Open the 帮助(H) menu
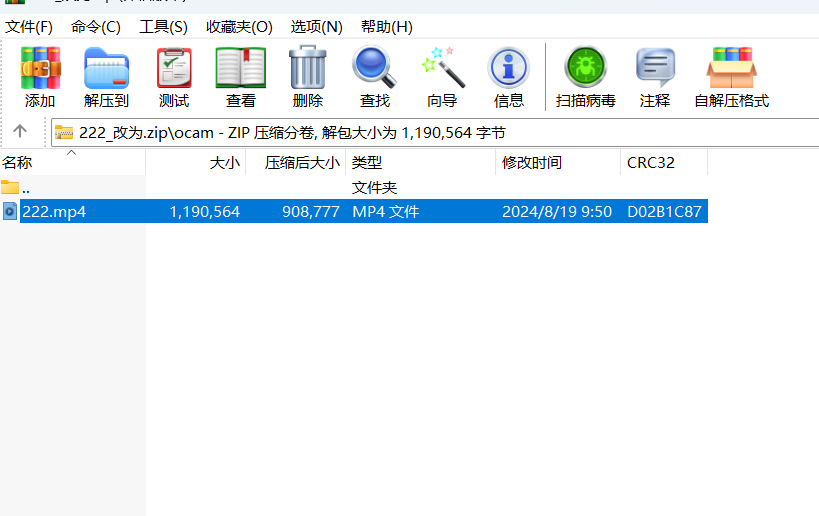This screenshot has width=819, height=516. coord(387,27)
